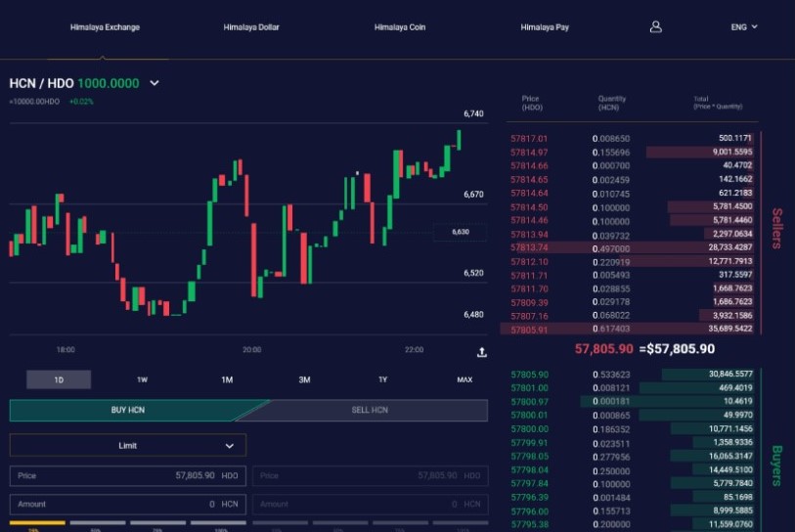Open the user account profile icon
This screenshot has height=532, width=795.
point(655,26)
